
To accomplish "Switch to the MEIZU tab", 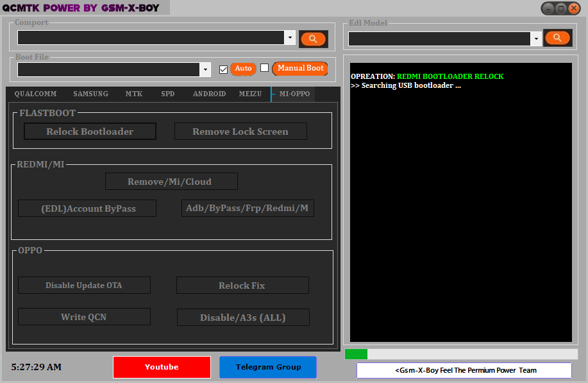I will (x=250, y=94).
